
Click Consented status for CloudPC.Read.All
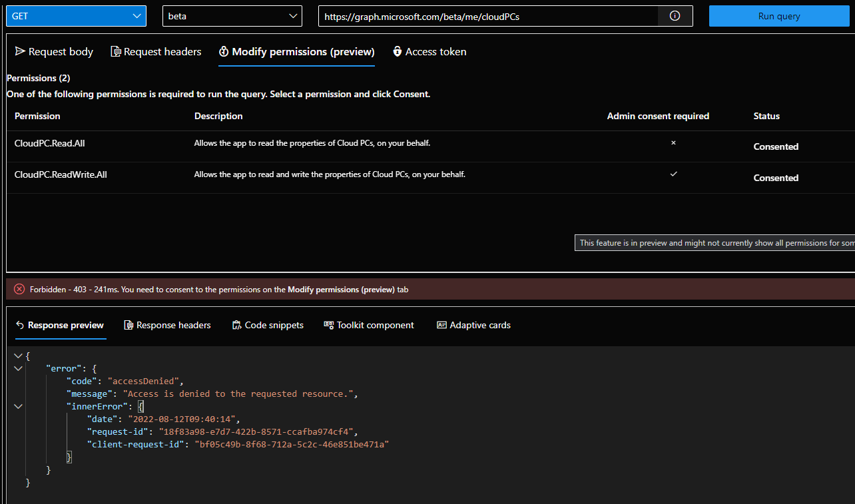pyautogui.click(x=776, y=146)
